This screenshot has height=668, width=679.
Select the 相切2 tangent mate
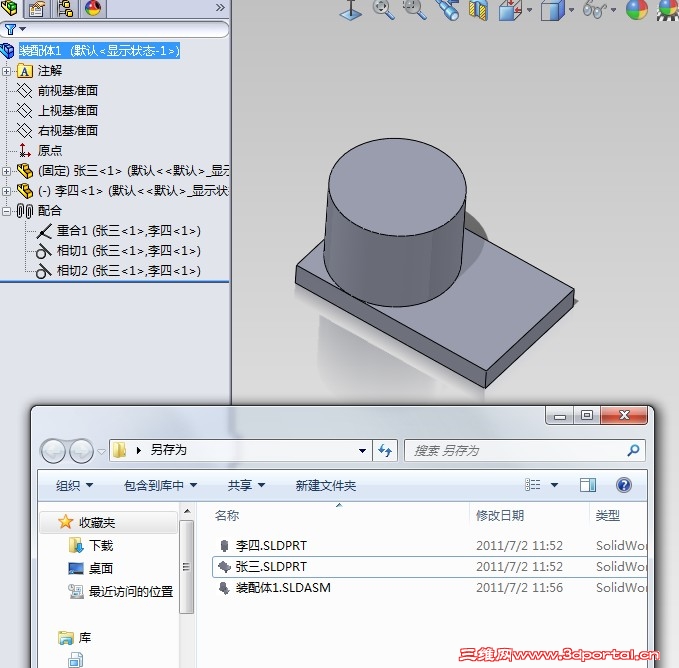pyautogui.click(x=129, y=271)
